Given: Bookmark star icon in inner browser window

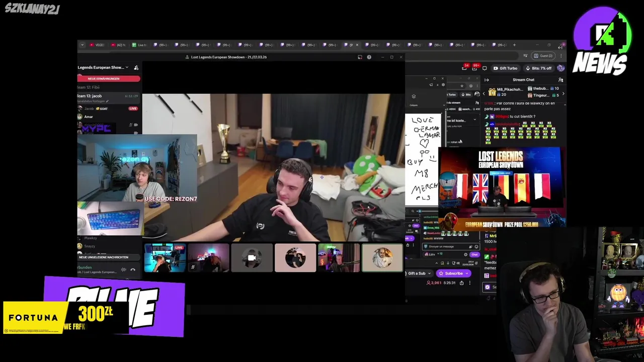Looking at the screenshot, I should [x=462, y=86].
